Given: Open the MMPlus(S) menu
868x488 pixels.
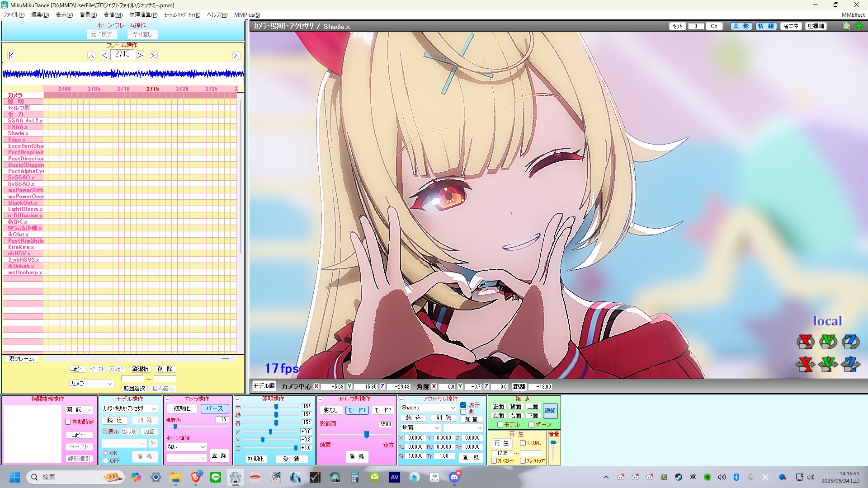Looking at the screenshot, I should (x=247, y=15).
